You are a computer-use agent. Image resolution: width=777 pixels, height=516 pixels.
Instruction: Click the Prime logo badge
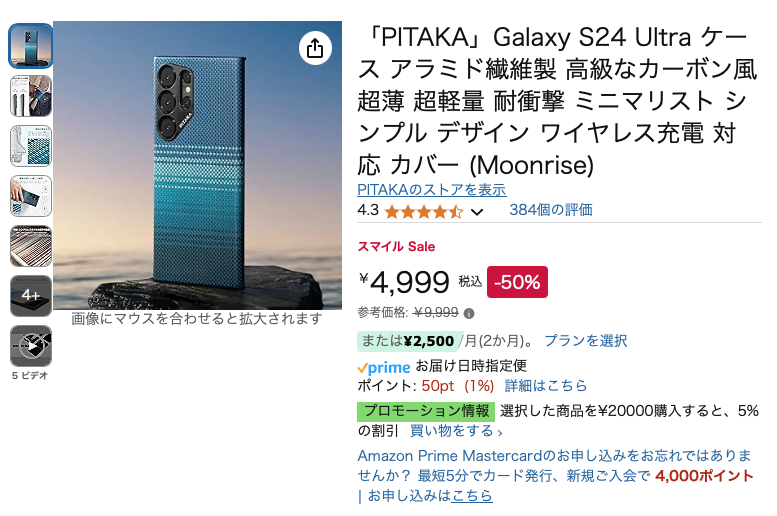pyautogui.click(x=384, y=367)
